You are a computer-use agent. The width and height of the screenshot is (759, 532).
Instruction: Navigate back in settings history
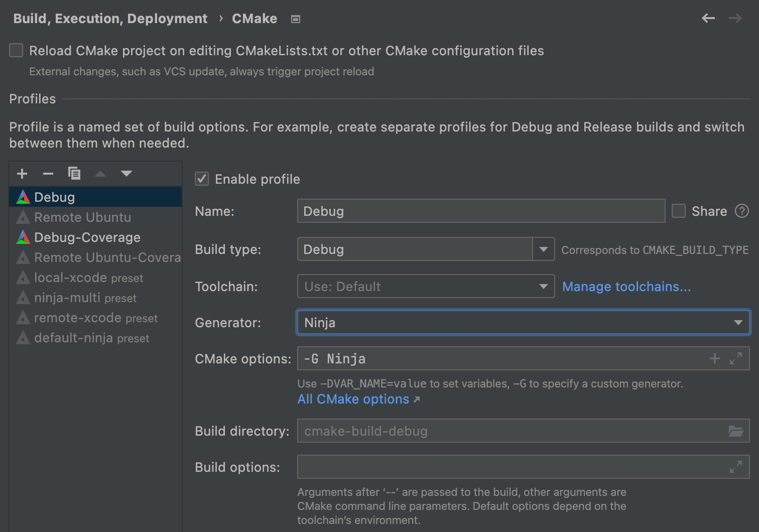pyautogui.click(x=708, y=19)
